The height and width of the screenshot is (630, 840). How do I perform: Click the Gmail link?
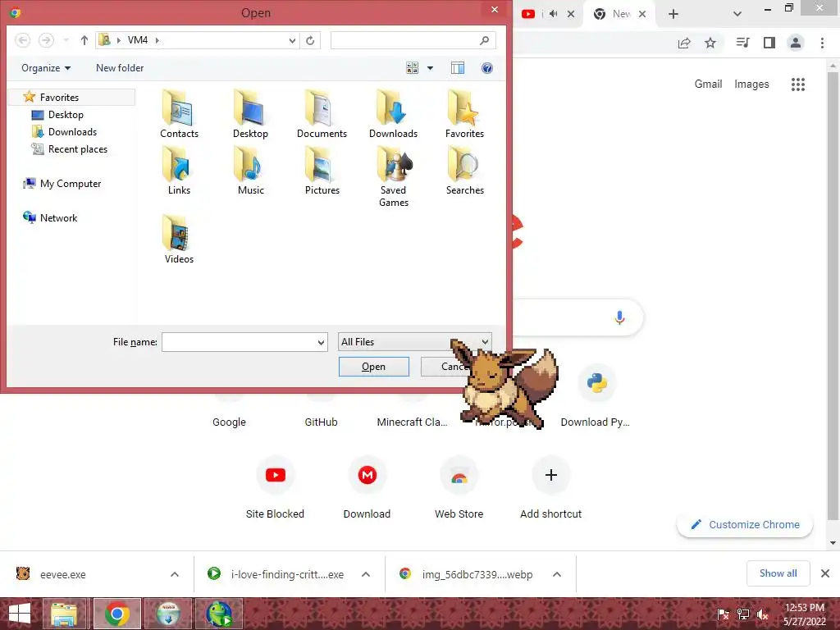point(708,84)
